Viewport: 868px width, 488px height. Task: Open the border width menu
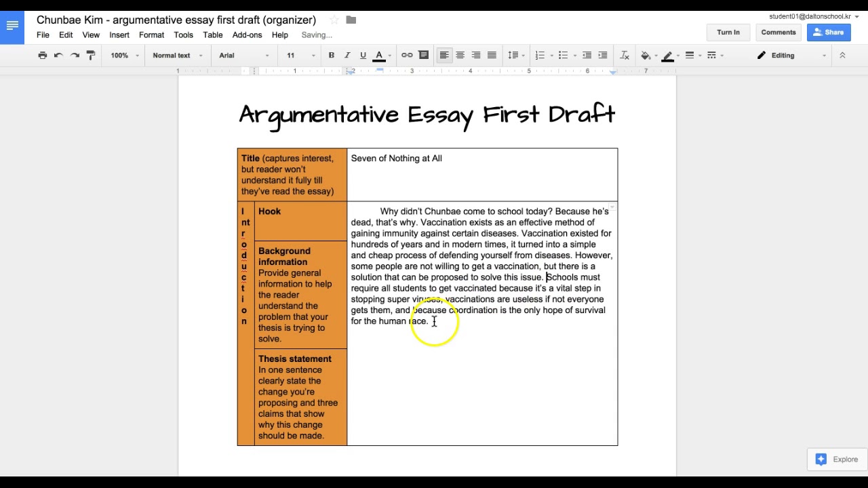click(692, 56)
